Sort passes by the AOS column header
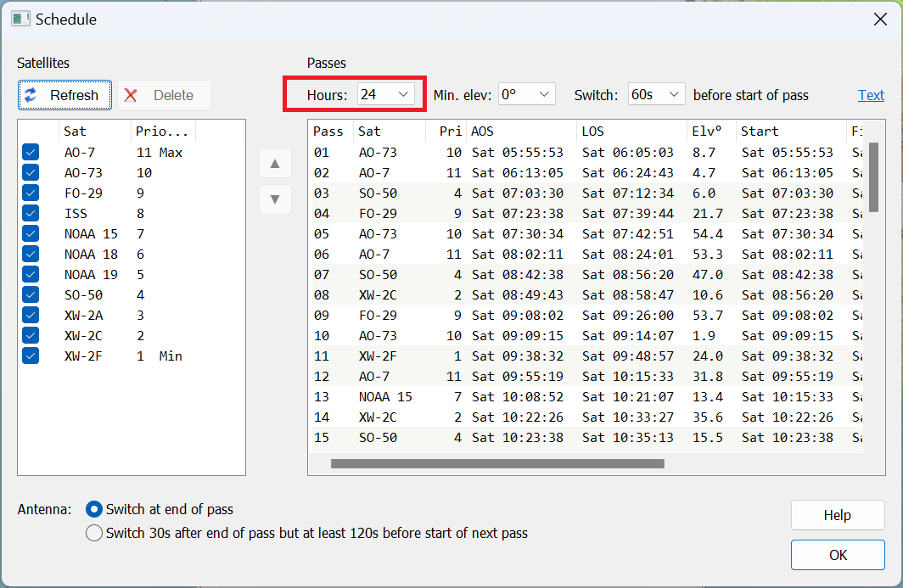This screenshot has height=588, width=903. [x=520, y=132]
